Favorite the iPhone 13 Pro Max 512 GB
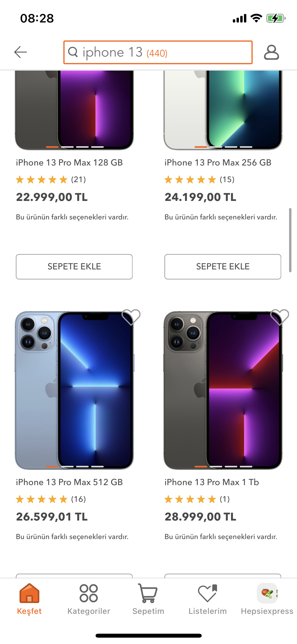The height and width of the screenshot is (644, 297). 131,317
